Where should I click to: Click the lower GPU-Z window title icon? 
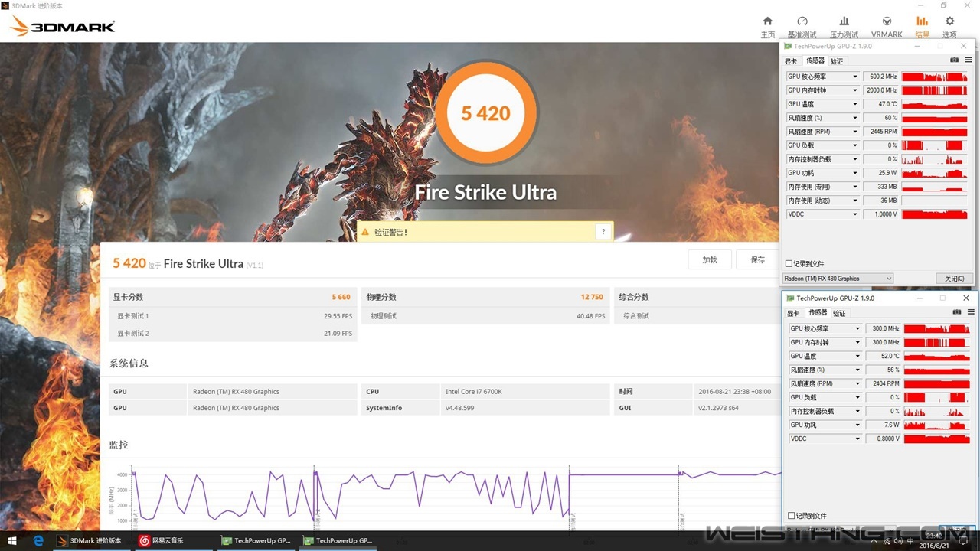coord(790,298)
